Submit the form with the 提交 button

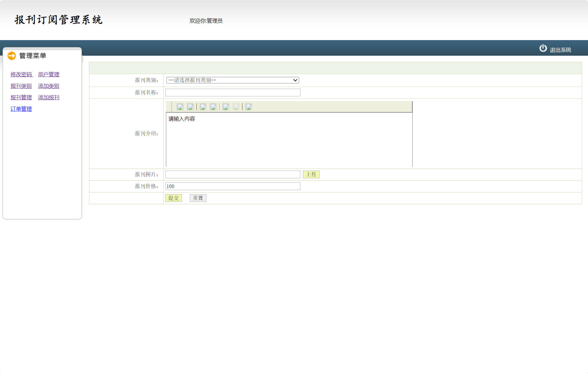(x=173, y=198)
